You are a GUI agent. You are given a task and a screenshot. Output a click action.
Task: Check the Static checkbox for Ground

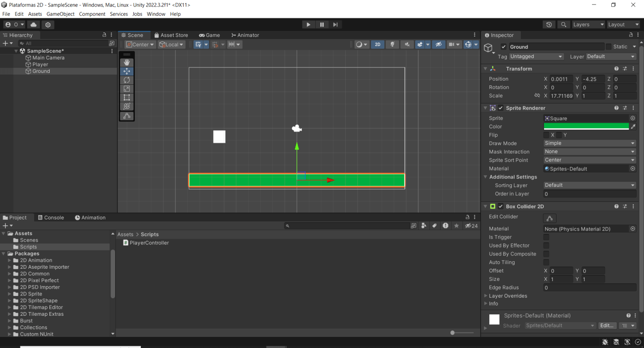(x=609, y=47)
